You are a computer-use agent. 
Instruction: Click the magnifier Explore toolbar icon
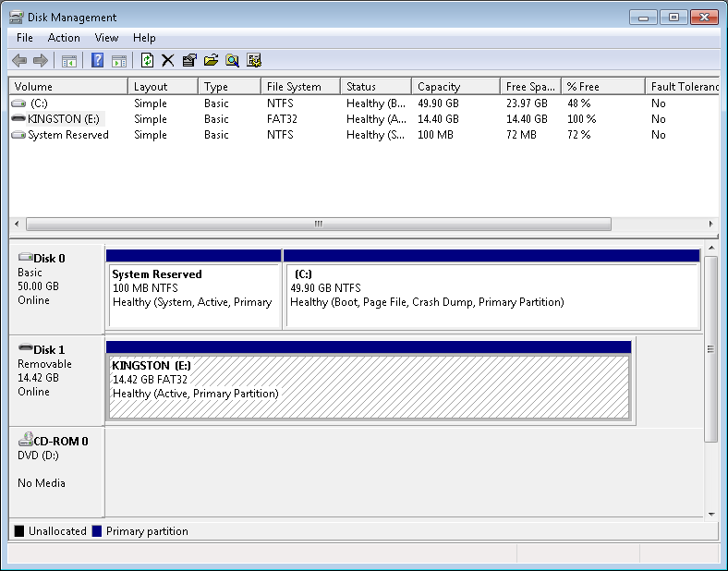(232, 61)
